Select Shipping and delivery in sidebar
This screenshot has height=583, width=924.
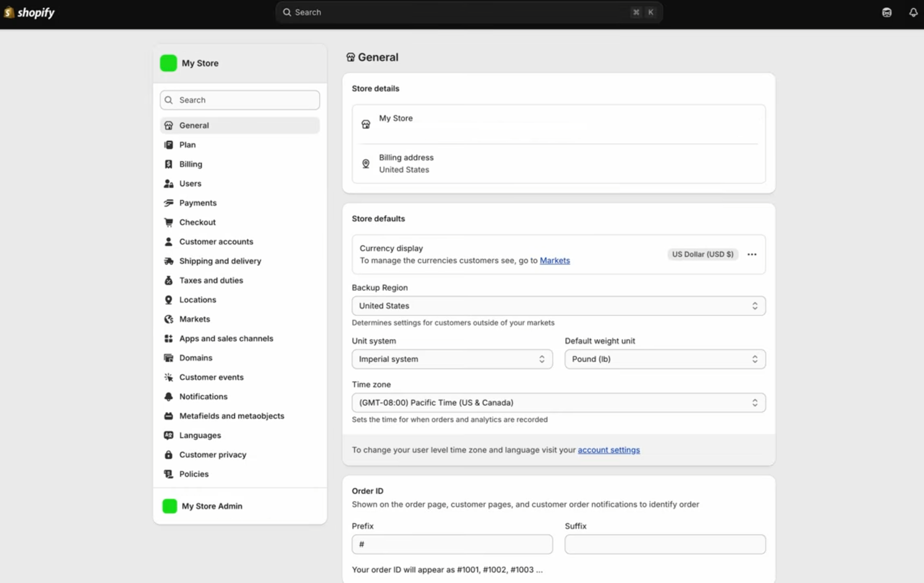(240, 261)
